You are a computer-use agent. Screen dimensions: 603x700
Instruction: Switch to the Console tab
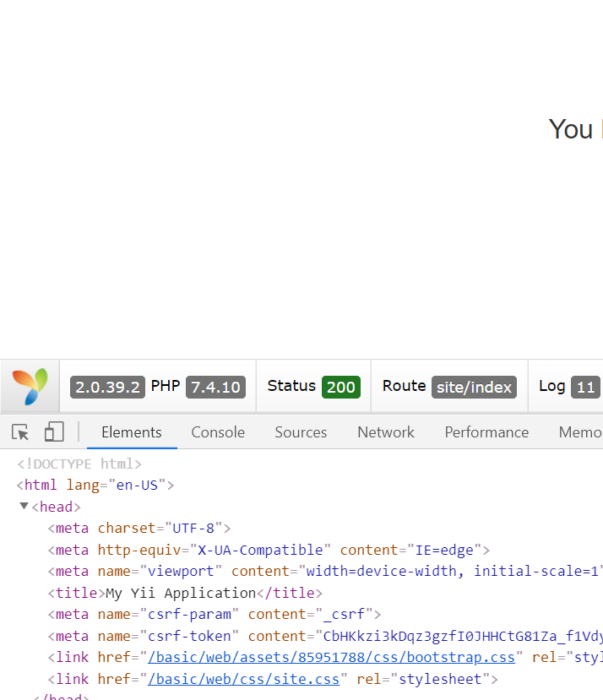218,432
